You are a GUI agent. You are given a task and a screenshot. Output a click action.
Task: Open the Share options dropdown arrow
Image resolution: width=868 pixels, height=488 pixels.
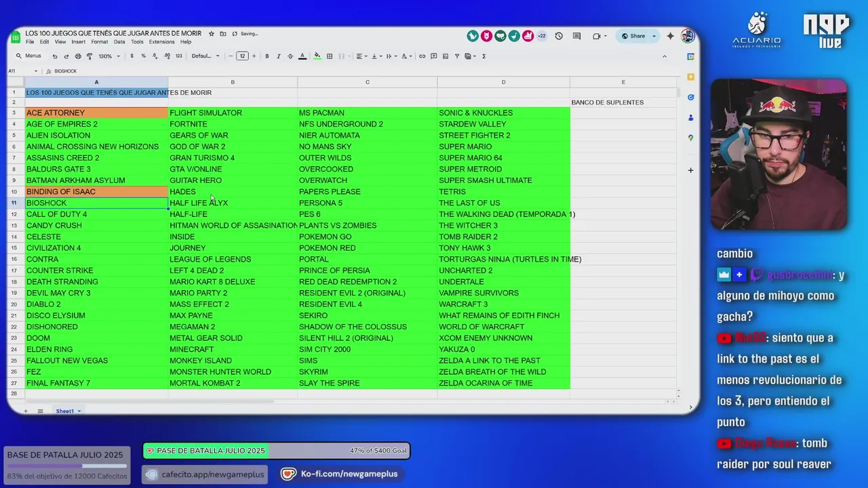point(654,36)
